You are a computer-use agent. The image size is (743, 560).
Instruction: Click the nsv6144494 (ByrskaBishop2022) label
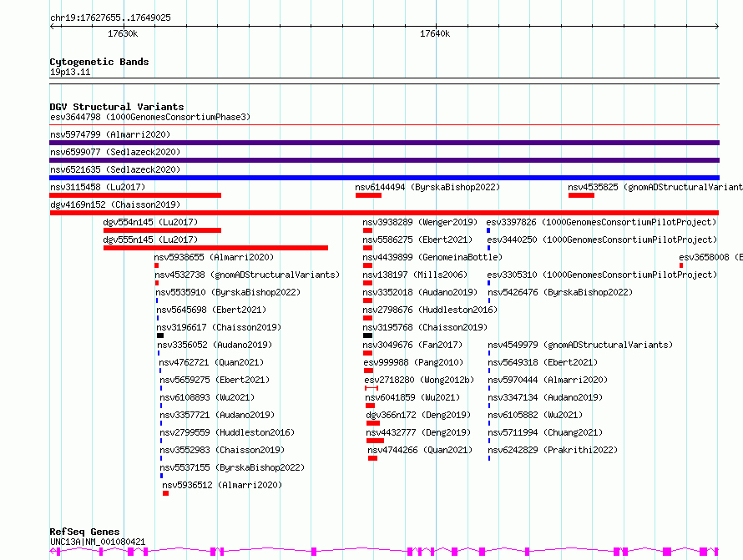coord(427,187)
